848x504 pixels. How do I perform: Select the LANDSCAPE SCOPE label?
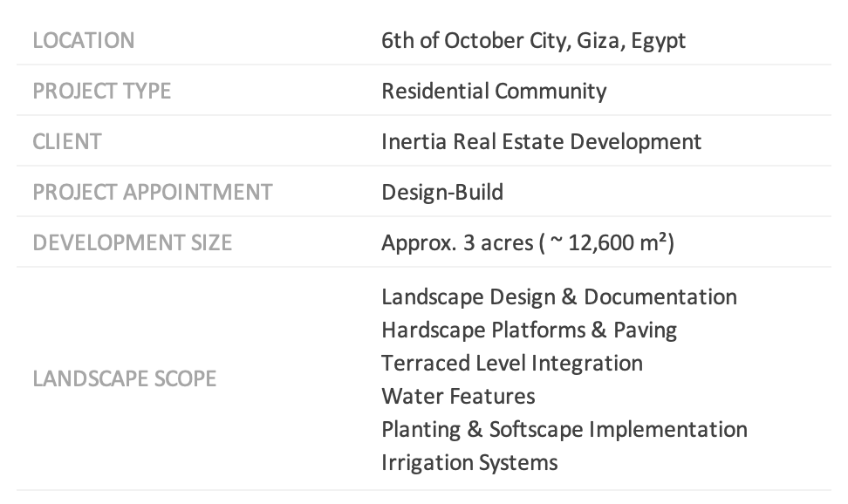coord(125,379)
